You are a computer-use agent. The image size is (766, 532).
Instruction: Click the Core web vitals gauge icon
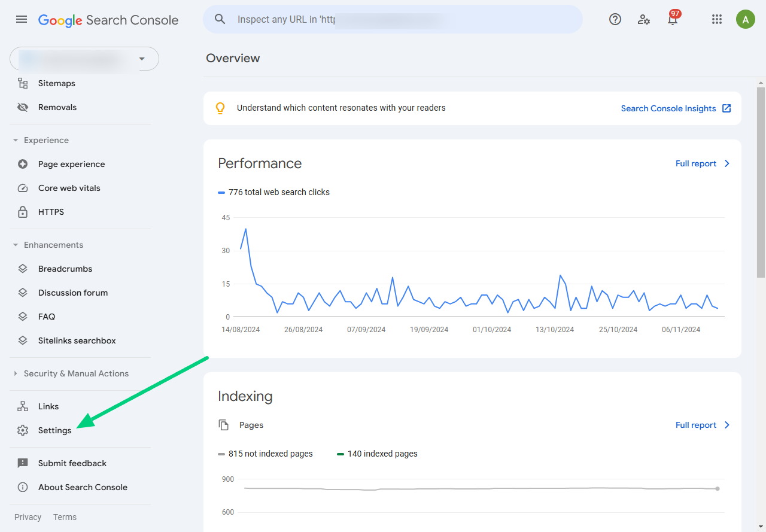23,188
